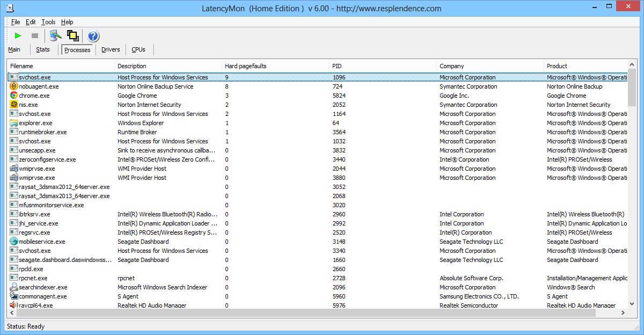Click the runtimebroker.exe process icon
Screen dimensions: 644x335
tap(14, 132)
